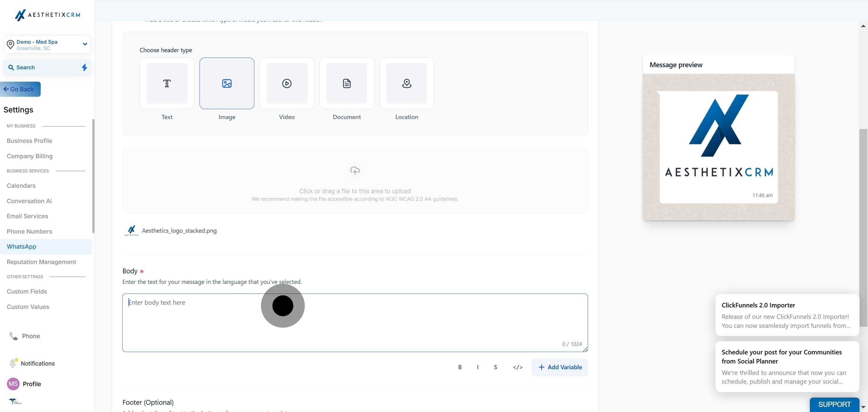Toggle bold formatting in body editor
Viewport: 868px width, 412px height.
460,367
